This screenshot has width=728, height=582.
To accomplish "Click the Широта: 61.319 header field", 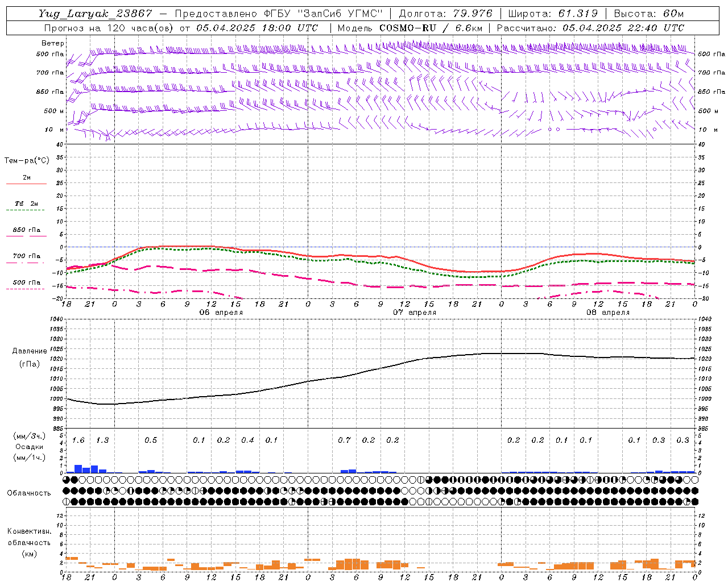I will click(x=553, y=14).
